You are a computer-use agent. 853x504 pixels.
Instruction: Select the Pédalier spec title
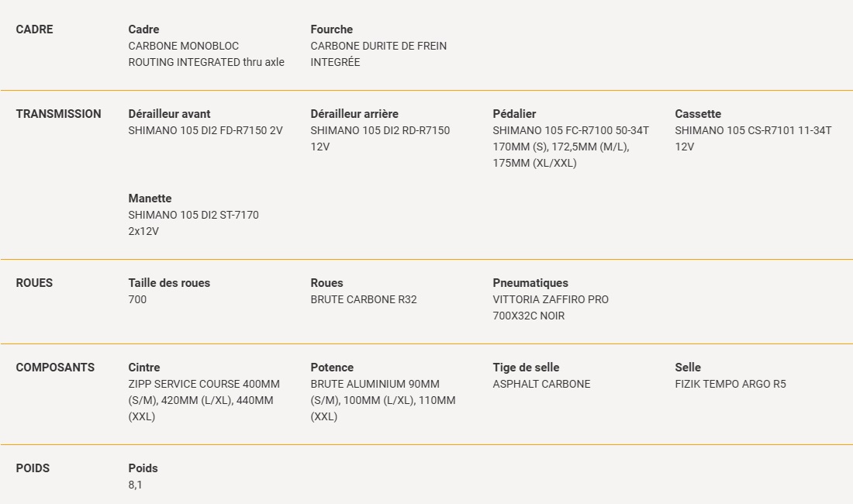click(514, 114)
